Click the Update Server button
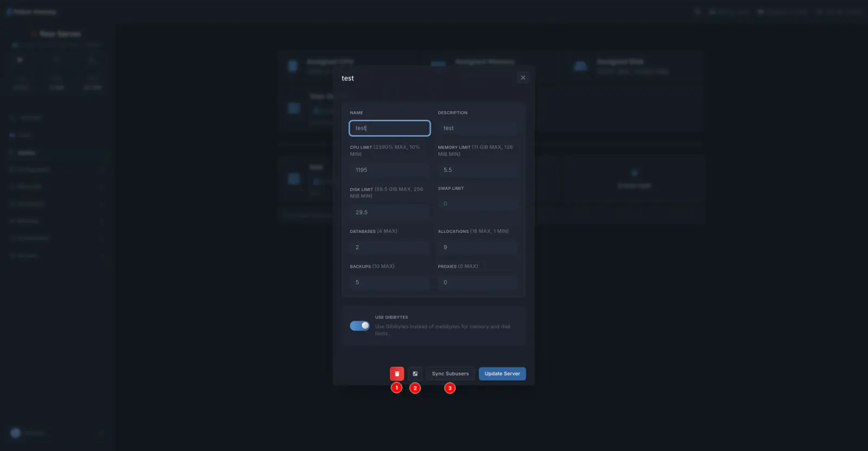This screenshot has height=451, width=868. click(502, 374)
